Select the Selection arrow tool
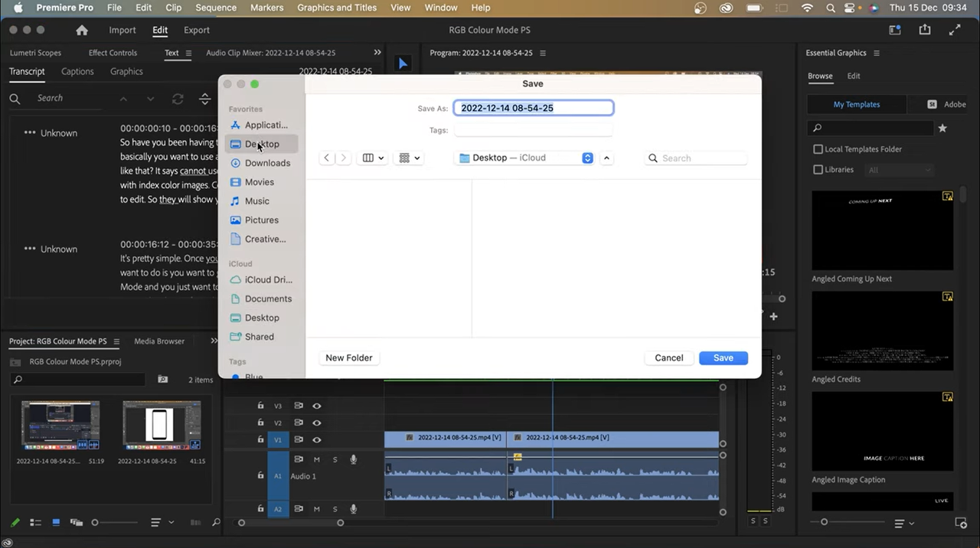980x548 pixels. [x=403, y=64]
